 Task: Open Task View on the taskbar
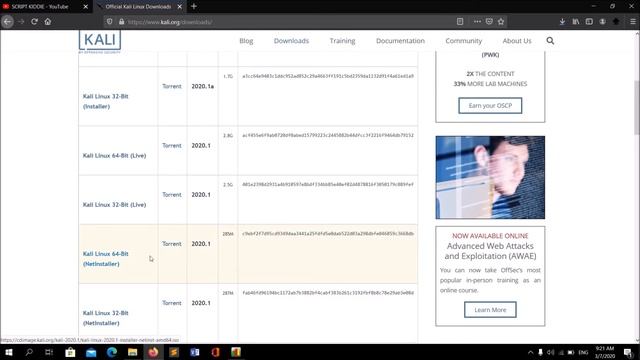click(49, 352)
